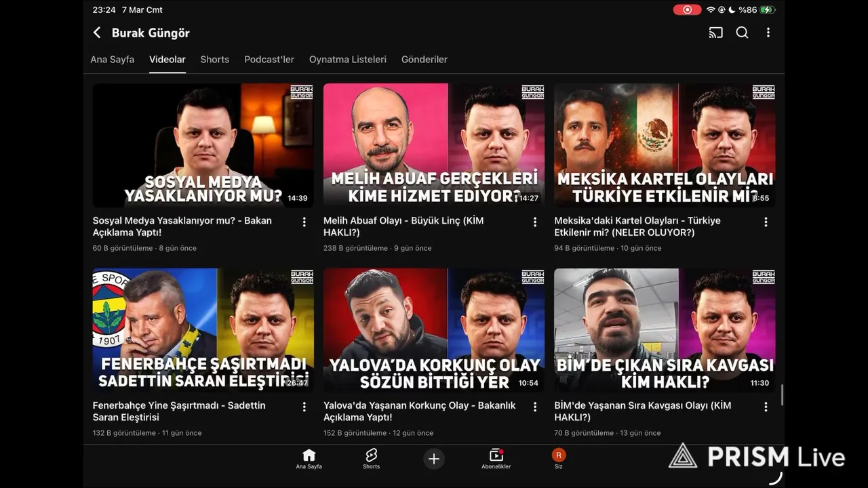Open the Oynatma Listeleri tab

click(x=348, y=60)
